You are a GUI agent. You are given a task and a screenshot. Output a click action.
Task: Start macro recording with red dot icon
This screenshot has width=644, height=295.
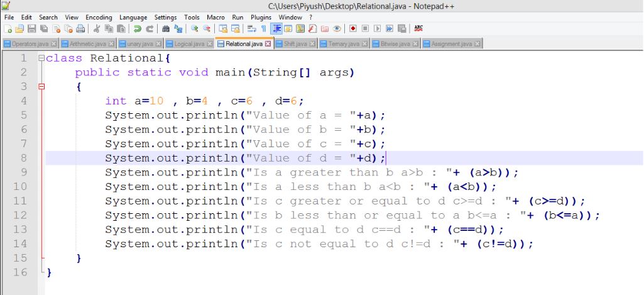(353, 29)
